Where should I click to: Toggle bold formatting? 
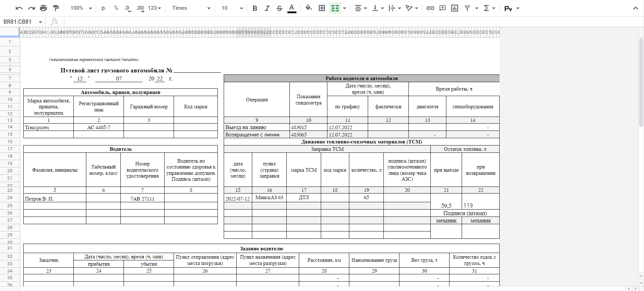pyautogui.click(x=255, y=8)
